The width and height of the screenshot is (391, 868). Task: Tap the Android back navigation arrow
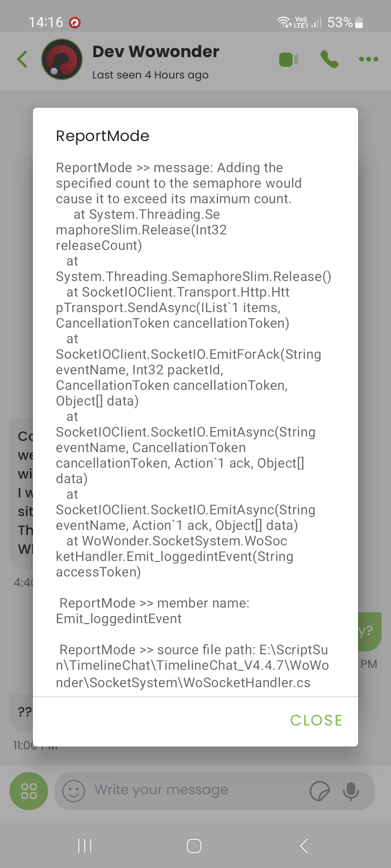(x=304, y=846)
